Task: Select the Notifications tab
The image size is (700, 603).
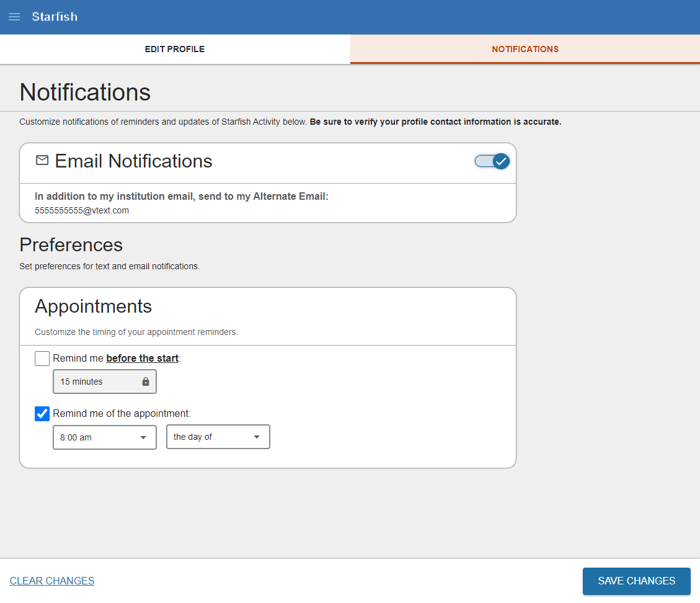Action: pos(525,48)
